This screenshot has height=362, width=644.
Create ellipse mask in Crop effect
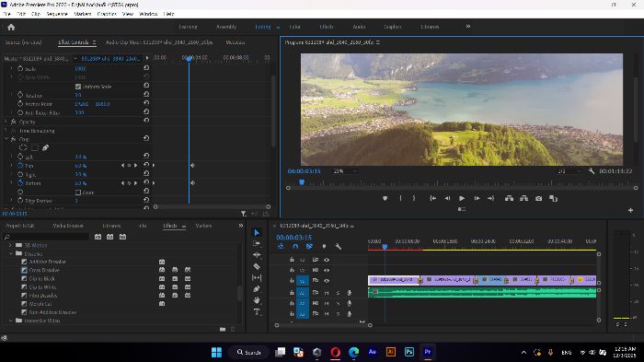[23, 147]
